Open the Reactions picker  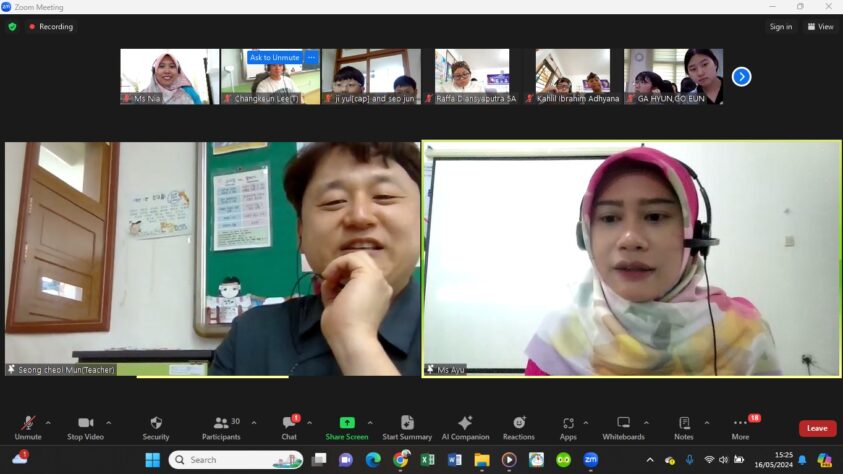pos(518,427)
